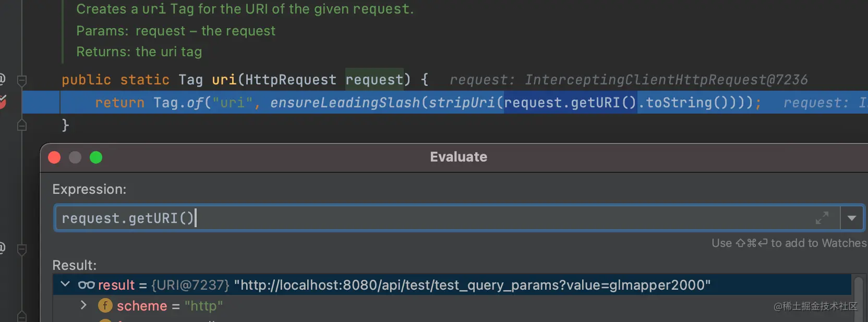The image size is (868, 322).
Task: Click the "Params: request" doc line
Action: click(175, 31)
